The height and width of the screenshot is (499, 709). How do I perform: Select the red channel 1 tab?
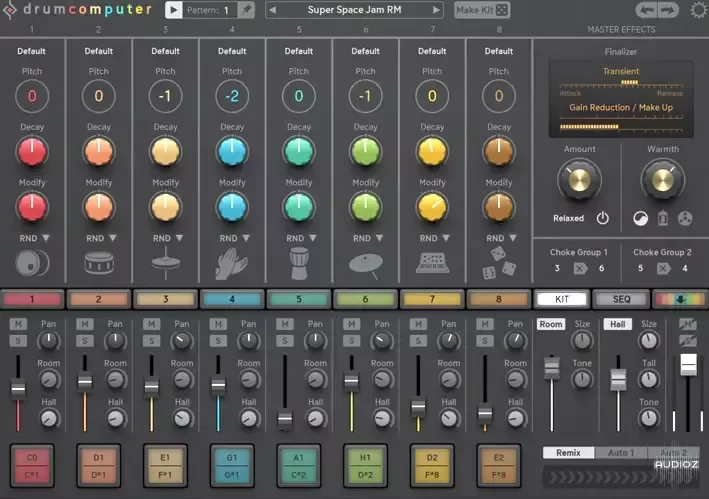(x=32, y=299)
